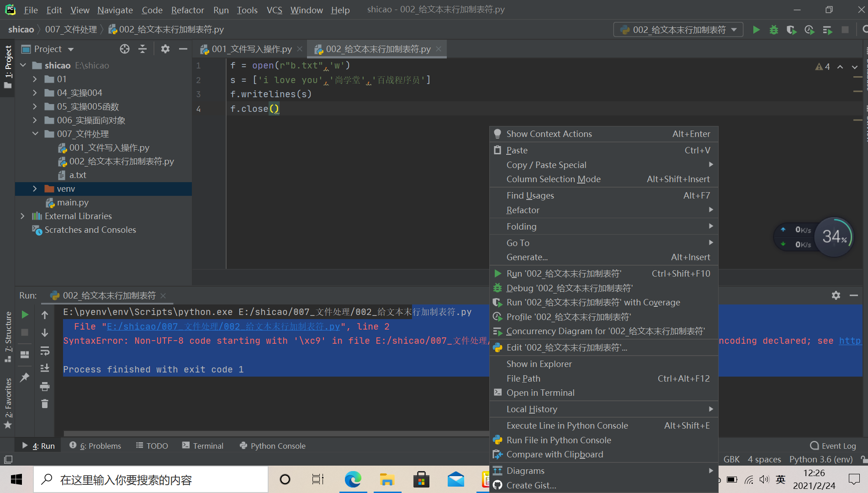Change Python 3.6 (env) interpreter
The width and height of the screenshot is (868, 493).
coord(821,459)
